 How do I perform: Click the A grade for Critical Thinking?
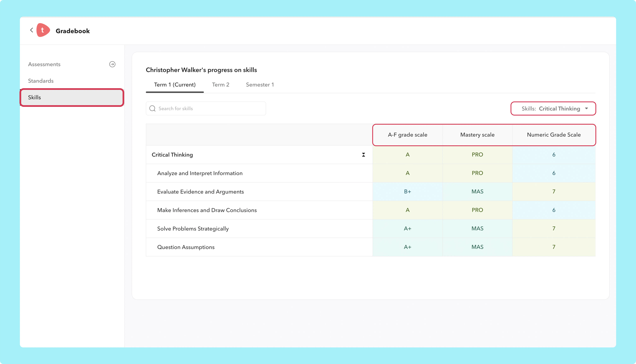click(x=408, y=155)
